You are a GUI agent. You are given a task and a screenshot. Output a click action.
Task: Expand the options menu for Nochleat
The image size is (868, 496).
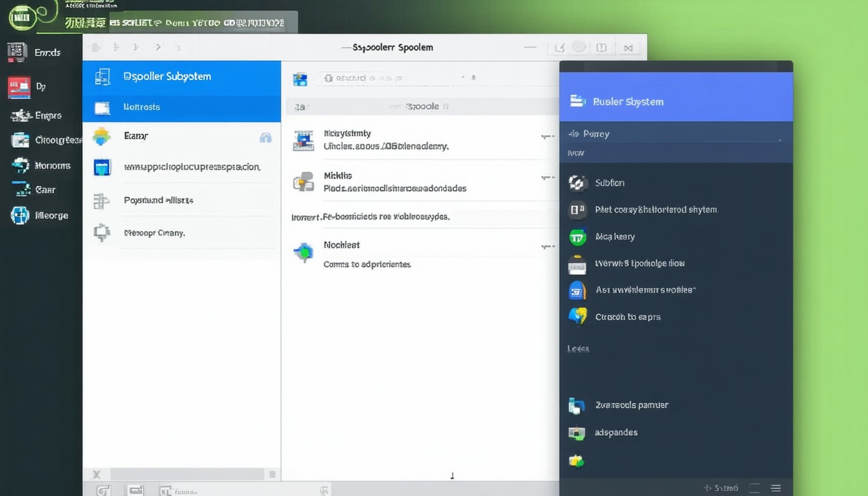(x=548, y=247)
